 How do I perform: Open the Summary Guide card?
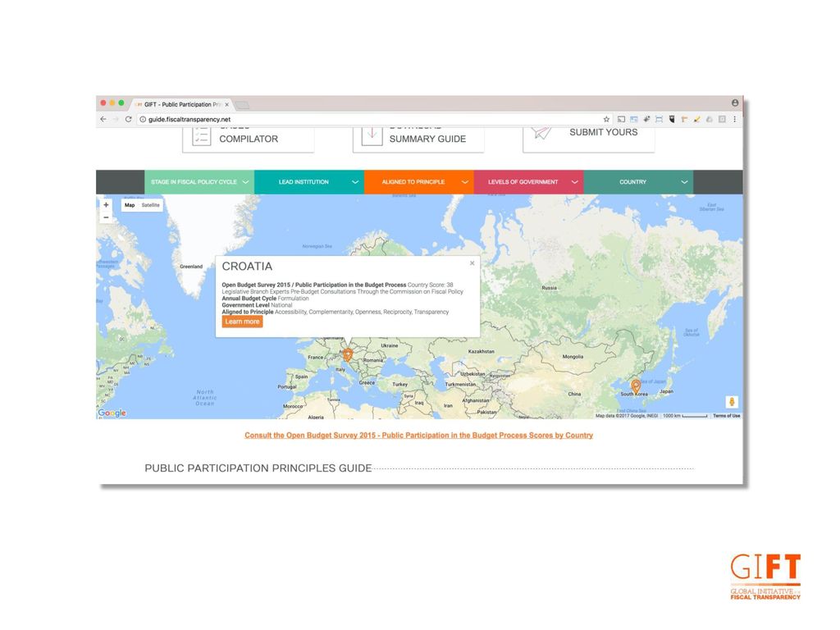pos(418,139)
